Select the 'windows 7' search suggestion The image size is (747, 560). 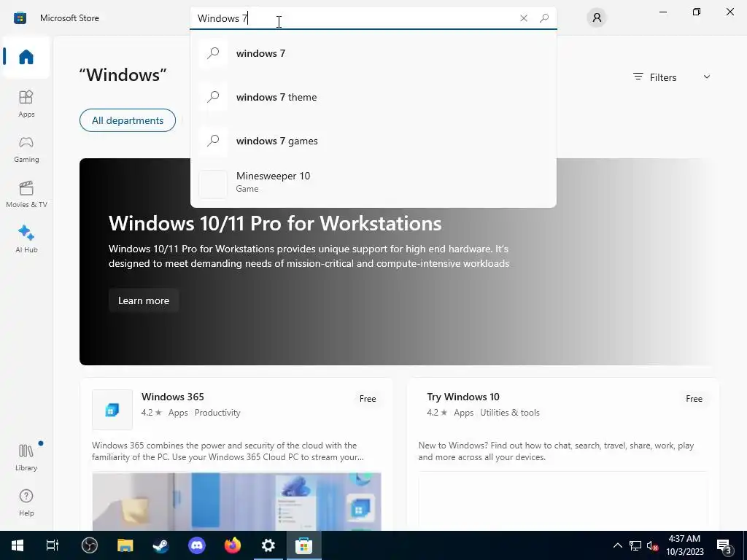[373, 53]
